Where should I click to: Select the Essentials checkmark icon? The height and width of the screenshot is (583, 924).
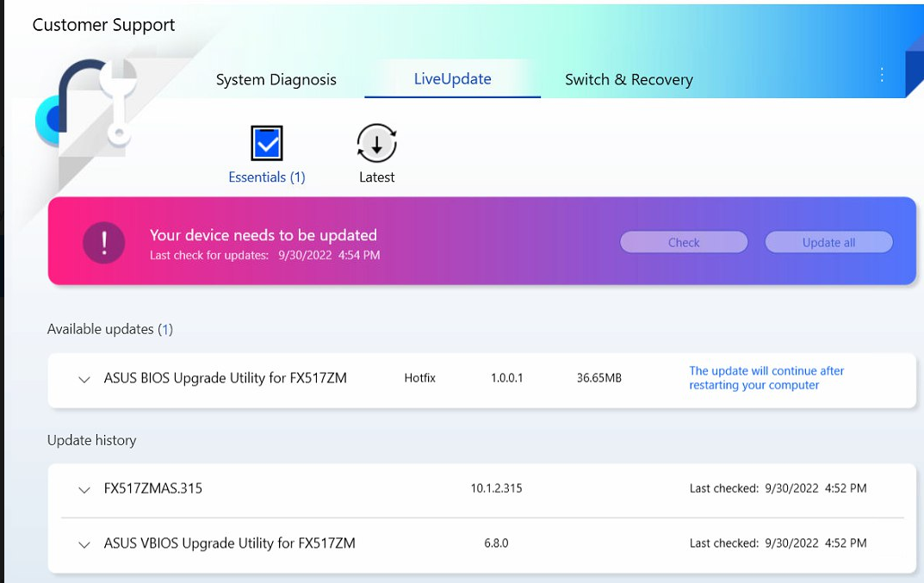tap(267, 143)
